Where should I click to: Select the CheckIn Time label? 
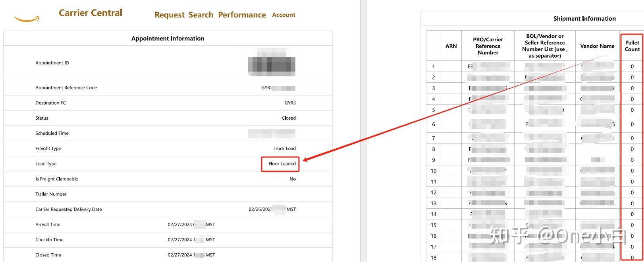point(49,240)
